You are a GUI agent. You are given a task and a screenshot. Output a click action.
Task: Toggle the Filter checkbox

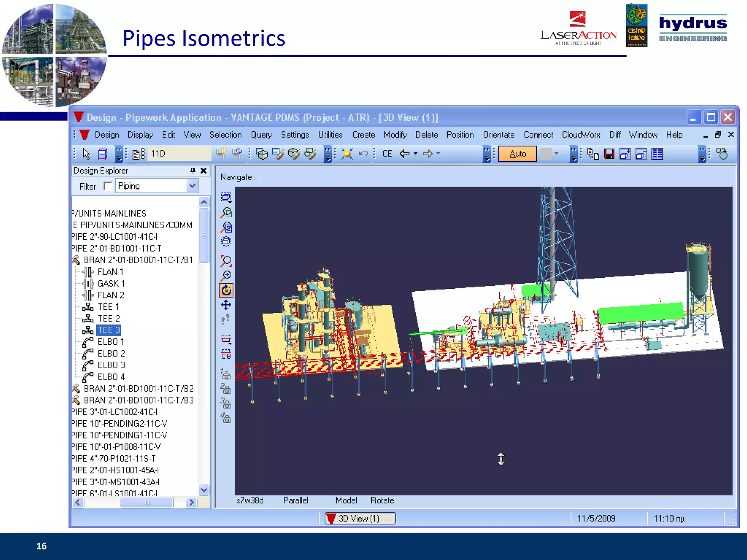coord(108,186)
